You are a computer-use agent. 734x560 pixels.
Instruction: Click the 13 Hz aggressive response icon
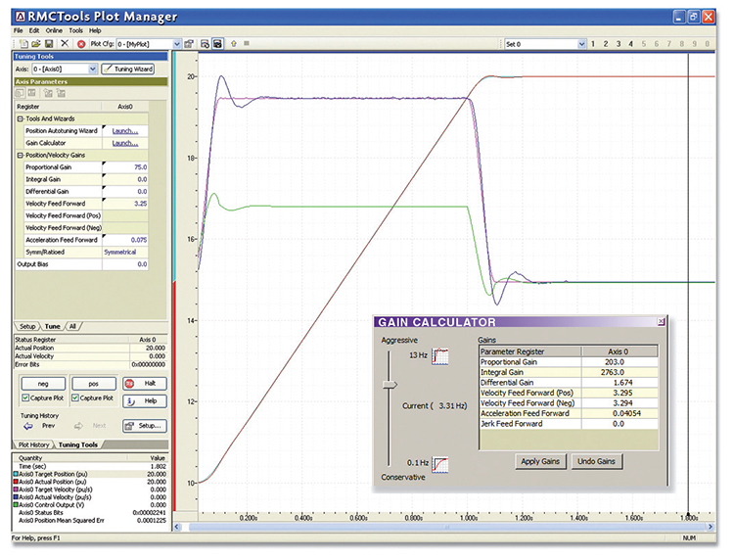pos(441,353)
